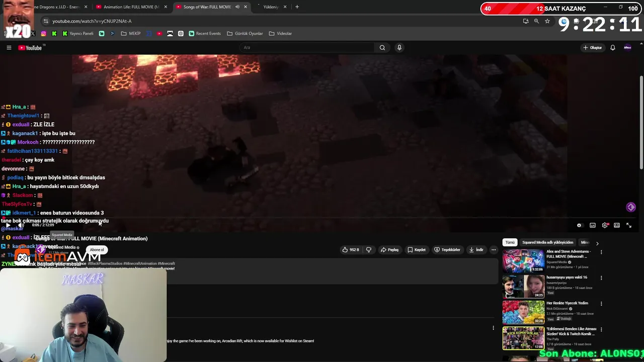Image resolution: width=644 pixels, height=362 pixels.
Task: Open the site info icon in address bar
Action: tap(46, 21)
